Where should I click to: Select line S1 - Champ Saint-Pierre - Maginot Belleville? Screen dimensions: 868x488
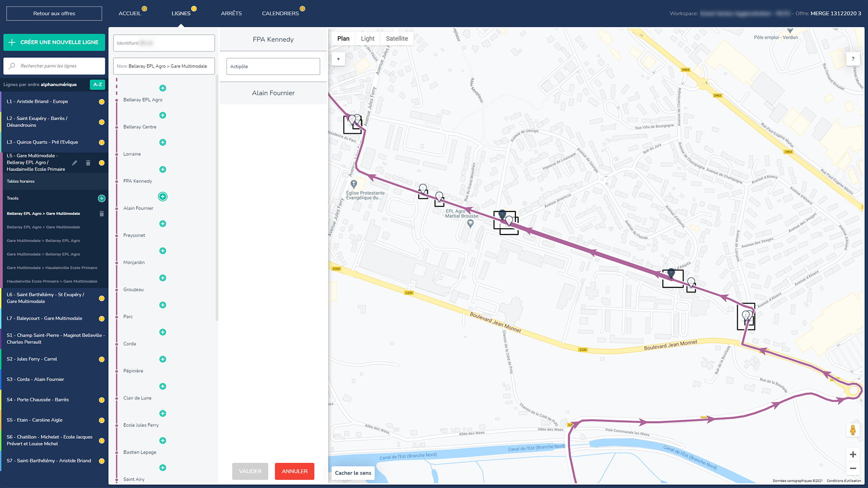tap(54, 339)
